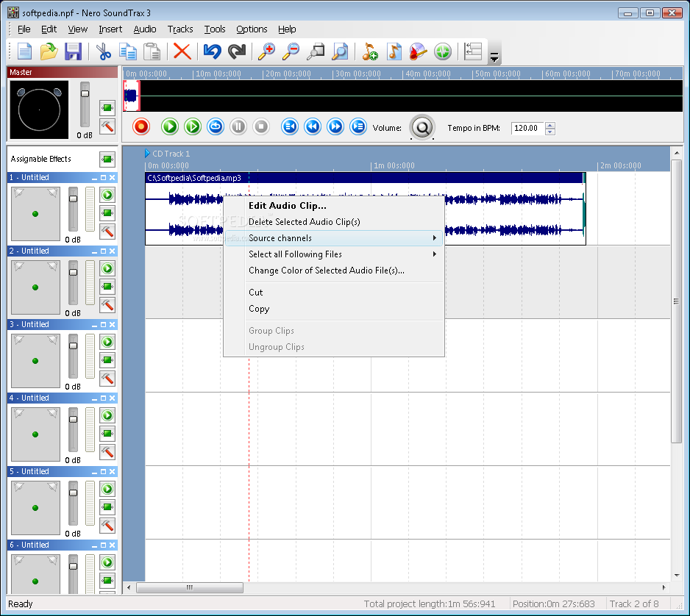
Task: Click the horizontal timeline scrollbar thumb
Action: coord(190,587)
